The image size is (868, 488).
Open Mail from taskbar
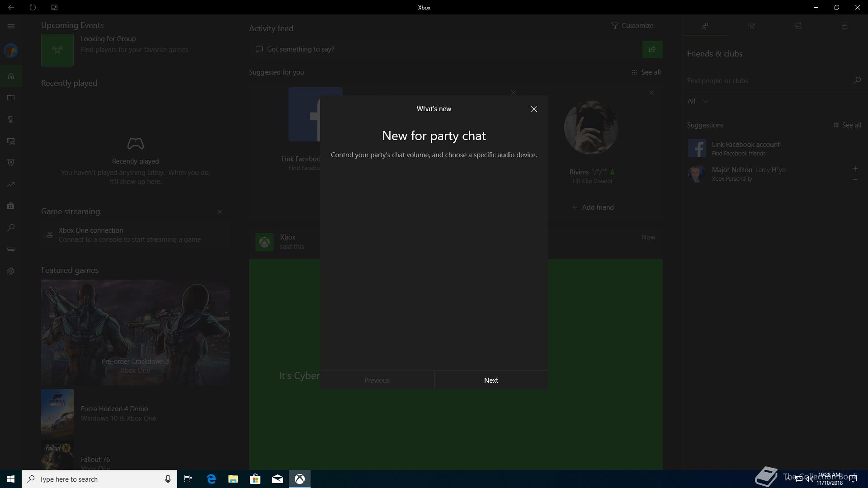click(277, 479)
